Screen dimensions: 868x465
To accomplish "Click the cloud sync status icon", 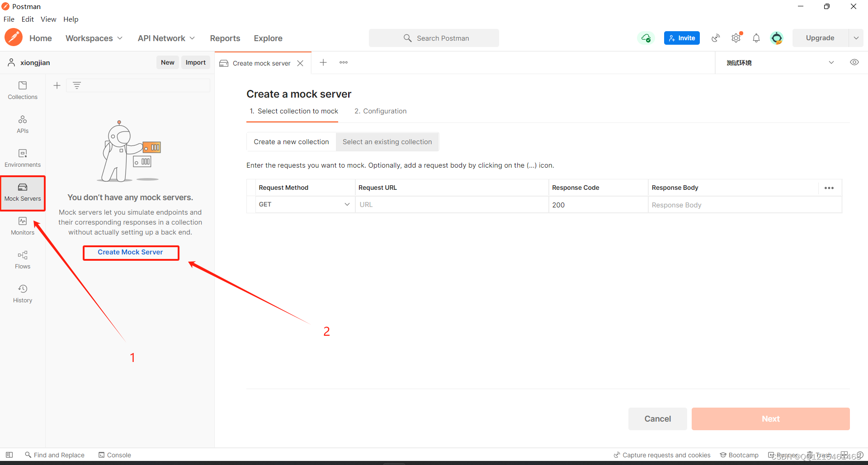I will (646, 38).
